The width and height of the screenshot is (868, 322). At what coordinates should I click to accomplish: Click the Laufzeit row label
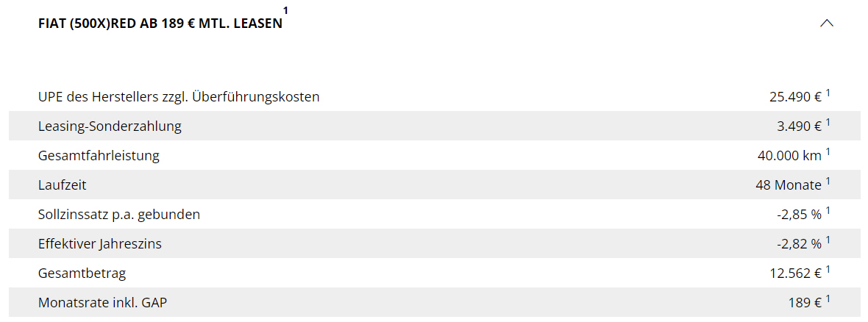63,185
